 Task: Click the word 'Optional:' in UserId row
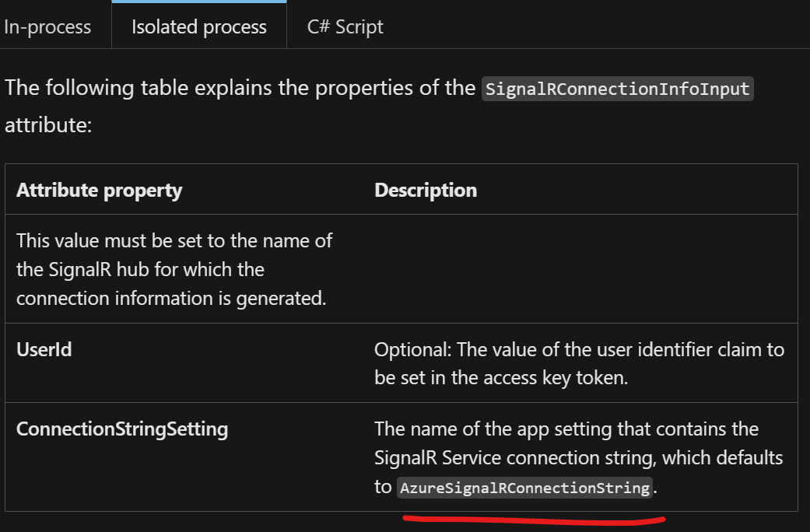point(412,350)
